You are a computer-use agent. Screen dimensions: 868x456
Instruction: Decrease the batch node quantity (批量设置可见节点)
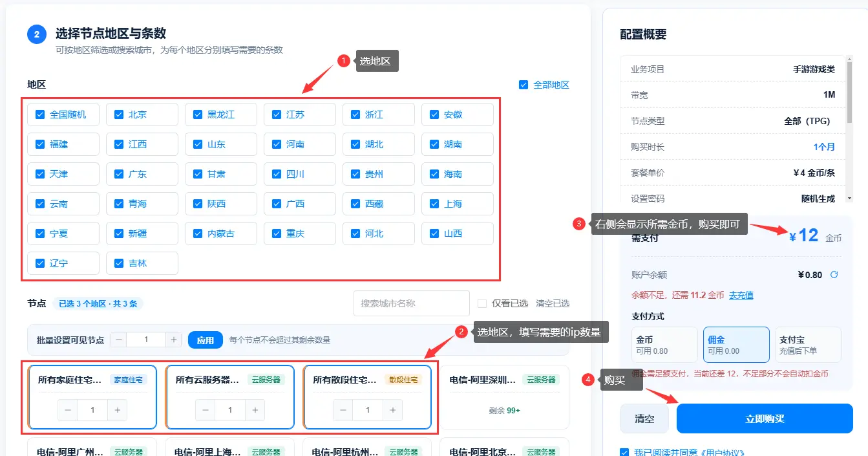click(x=119, y=340)
